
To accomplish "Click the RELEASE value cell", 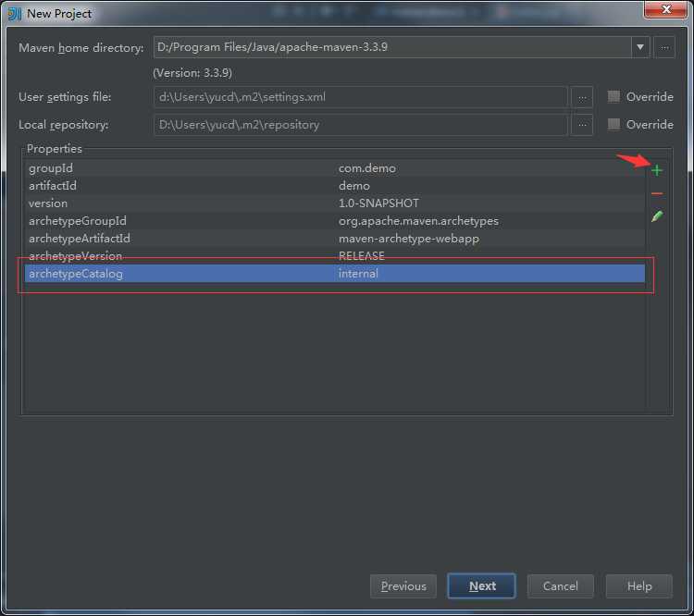I will click(x=362, y=256).
